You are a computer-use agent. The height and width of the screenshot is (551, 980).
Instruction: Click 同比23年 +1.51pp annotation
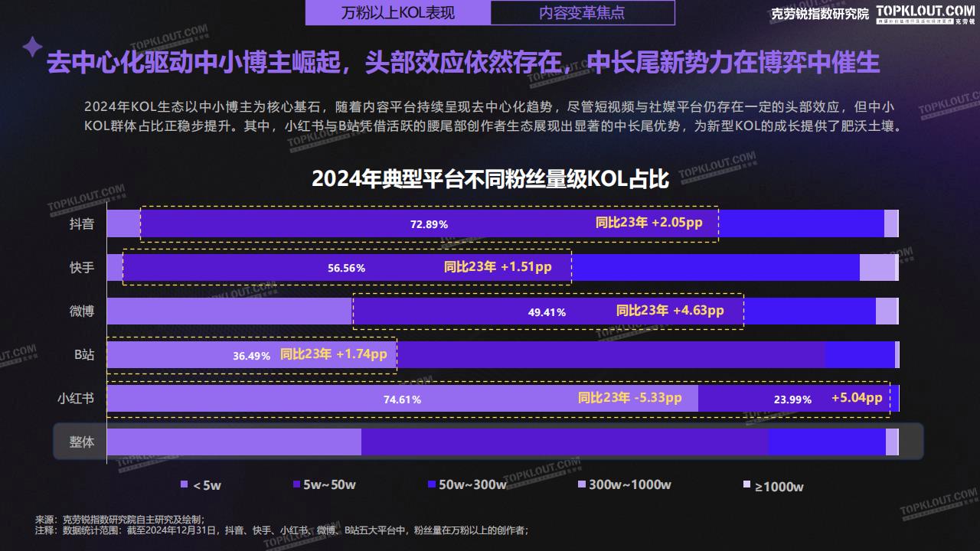pyautogui.click(x=498, y=267)
